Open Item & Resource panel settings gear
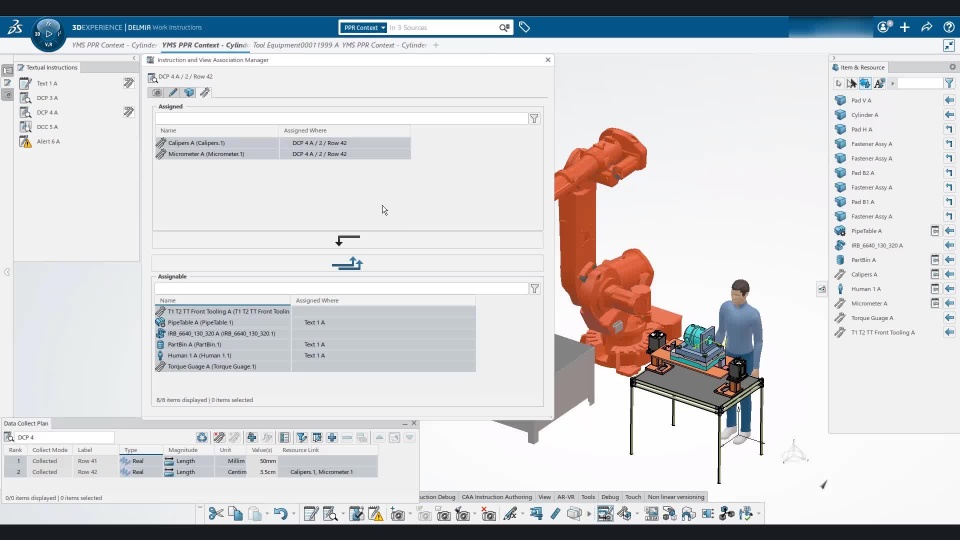This screenshot has height=540, width=960. coord(953,67)
